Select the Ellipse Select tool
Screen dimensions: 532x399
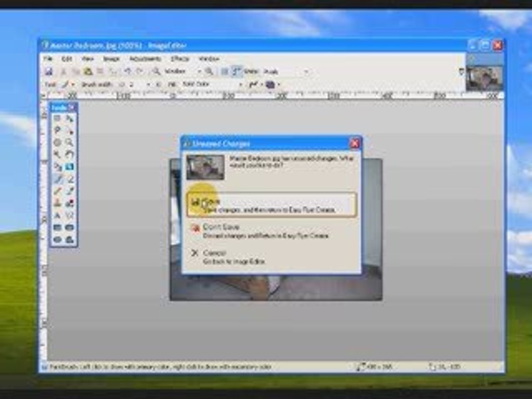coord(57,142)
